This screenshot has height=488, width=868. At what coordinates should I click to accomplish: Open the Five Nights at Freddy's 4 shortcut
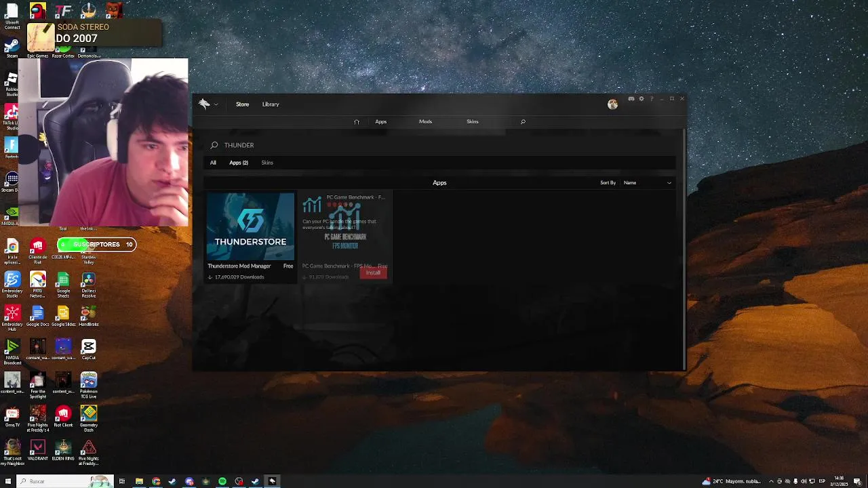[x=38, y=420]
